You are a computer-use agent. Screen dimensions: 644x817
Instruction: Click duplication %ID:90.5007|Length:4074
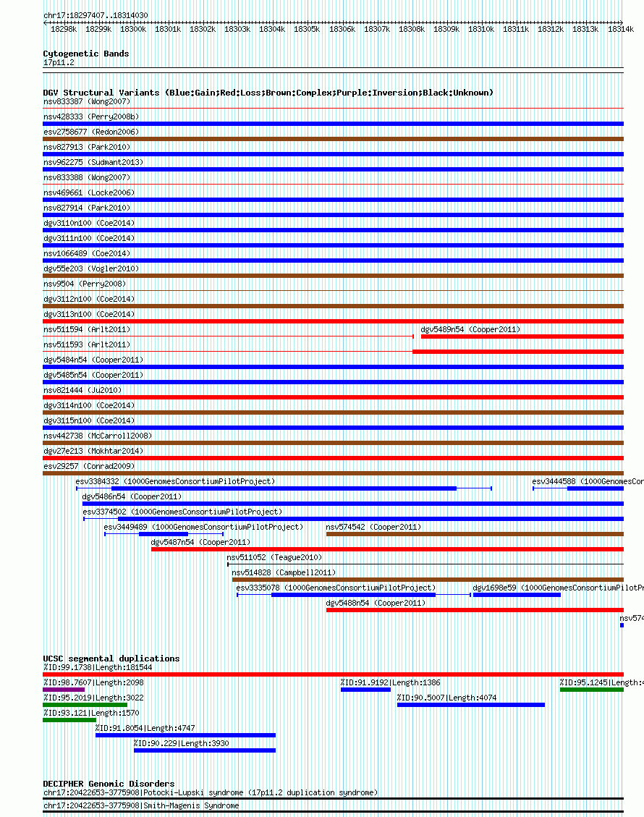pyautogui.click(x=446, y=698)
